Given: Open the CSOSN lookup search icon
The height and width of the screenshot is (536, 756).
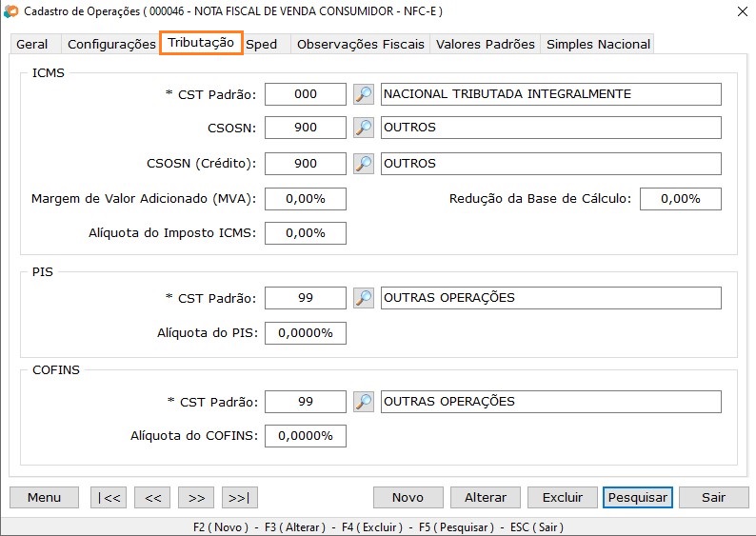Looking at the screenshot, I should click(364, 129).
